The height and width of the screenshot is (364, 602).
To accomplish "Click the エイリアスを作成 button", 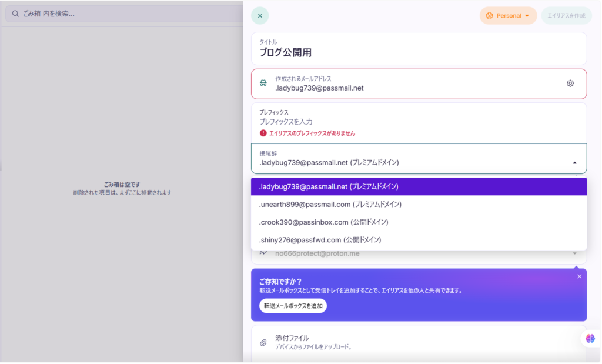I will pos(566,16).
